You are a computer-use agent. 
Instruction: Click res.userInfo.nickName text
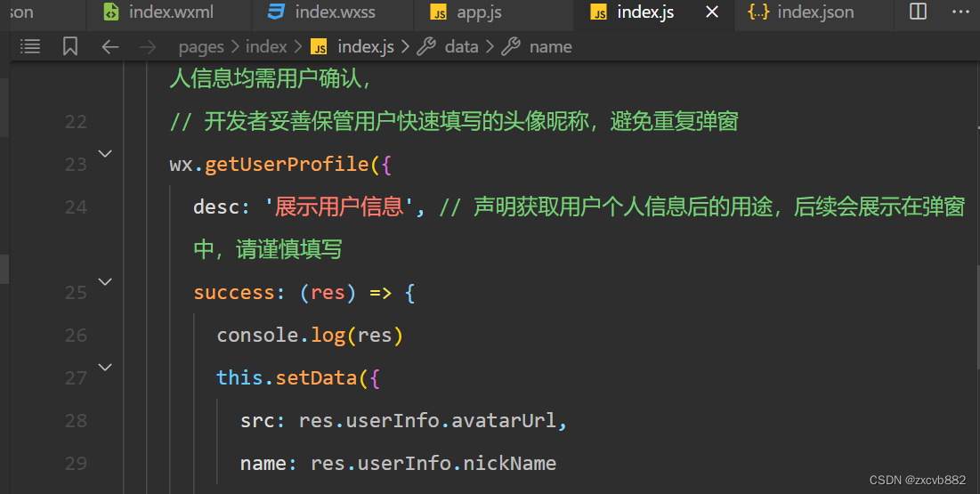433,464
